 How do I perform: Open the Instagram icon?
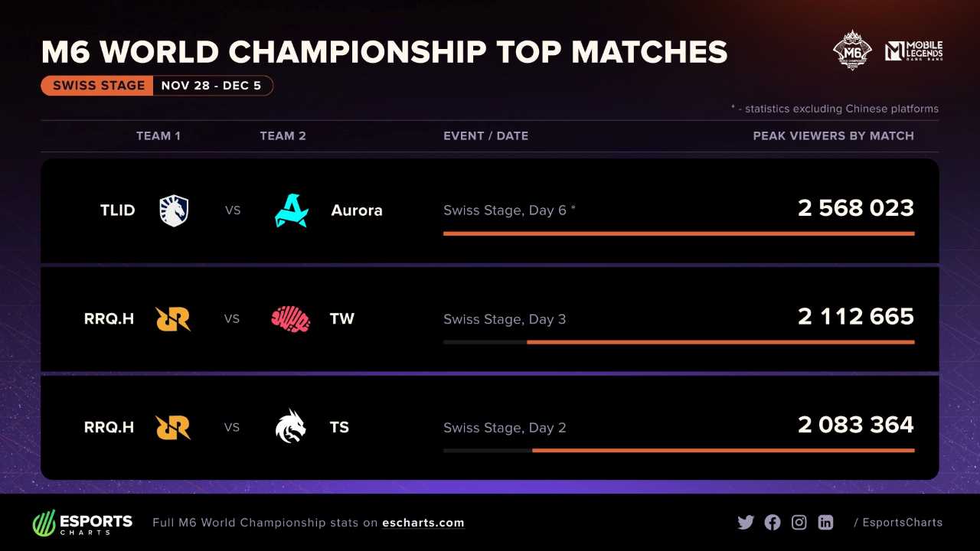(799, 523)
